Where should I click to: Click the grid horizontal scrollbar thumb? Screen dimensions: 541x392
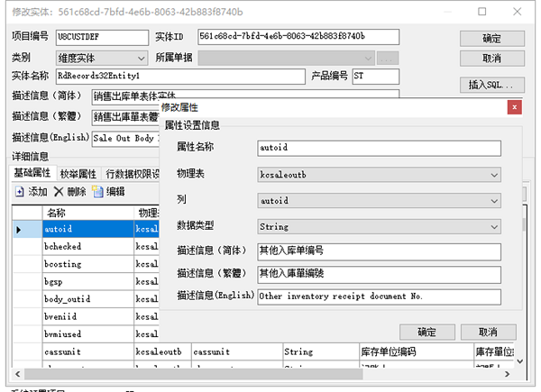(193, 374)
